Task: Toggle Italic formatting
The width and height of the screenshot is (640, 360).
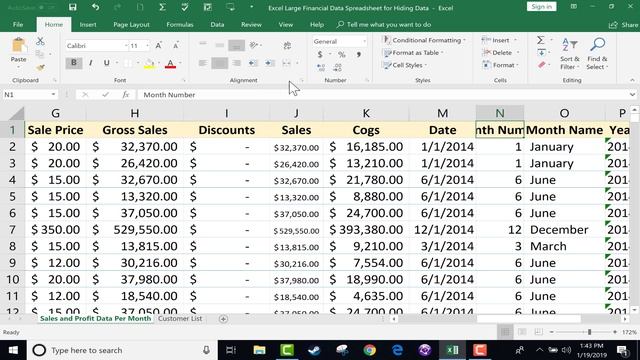Action: coord(90,63)
